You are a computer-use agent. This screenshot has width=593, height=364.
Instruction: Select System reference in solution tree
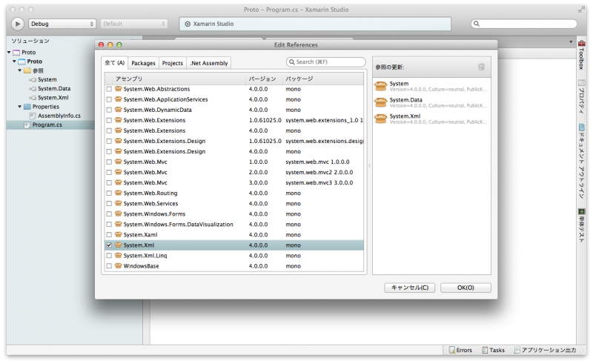[47, 79]
